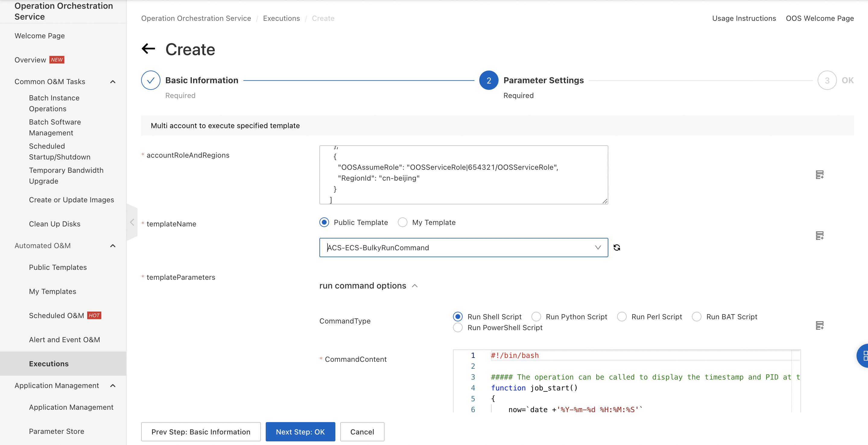Collapse the Common O&M Tasks section
868x445 pixels.
click(112, 81)
